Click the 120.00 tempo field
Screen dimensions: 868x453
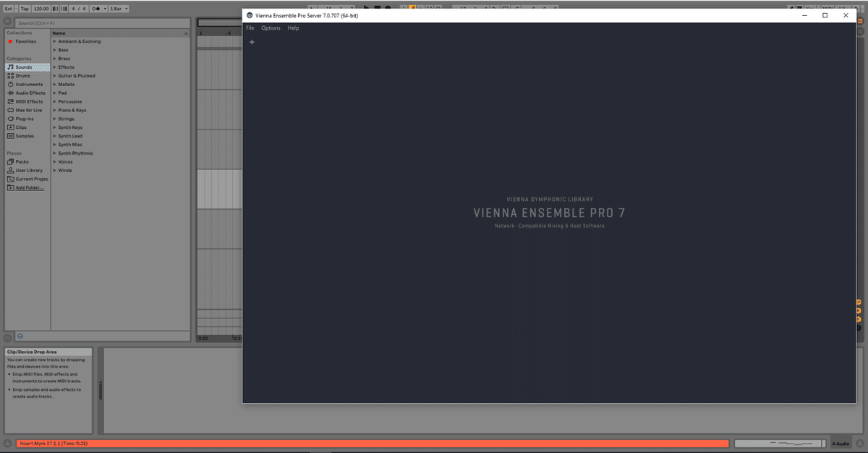(41, 9)
